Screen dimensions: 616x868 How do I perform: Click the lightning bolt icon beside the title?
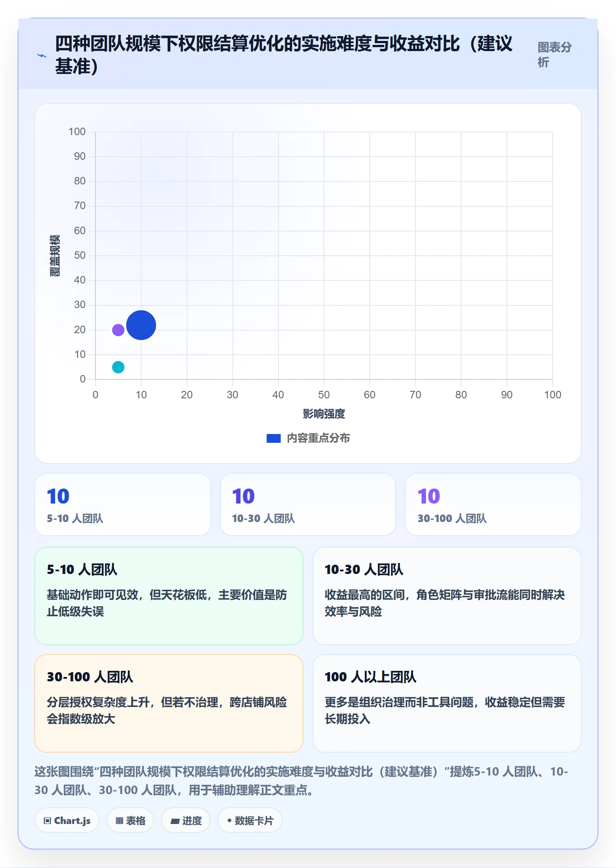pyautogui.click(x=42, y=55)
